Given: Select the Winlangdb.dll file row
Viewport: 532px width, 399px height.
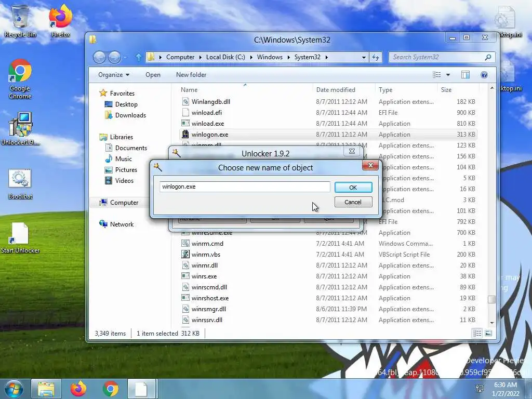Looking at the screenshot, I should [328, 102].
